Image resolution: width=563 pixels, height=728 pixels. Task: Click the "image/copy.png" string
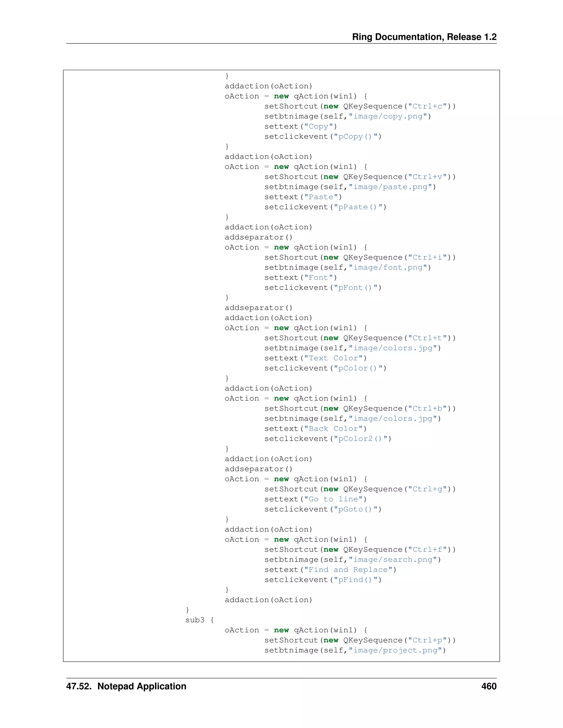click(388, 116)
